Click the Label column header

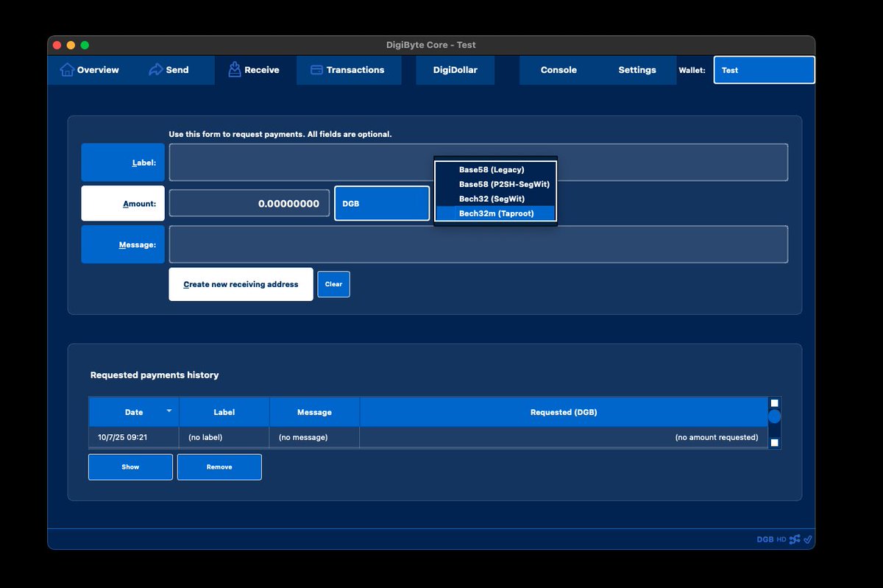tap(224, 412)
